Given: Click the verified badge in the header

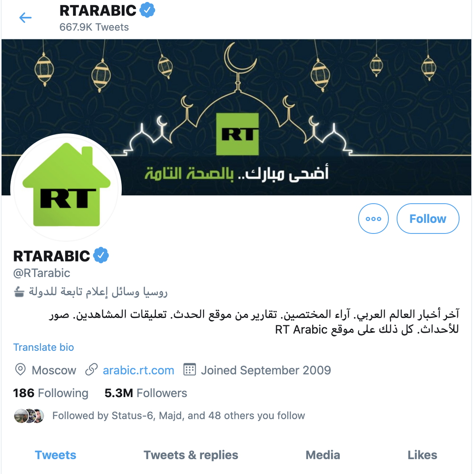Looking at the screenshot, I should [x=147, y=10].
